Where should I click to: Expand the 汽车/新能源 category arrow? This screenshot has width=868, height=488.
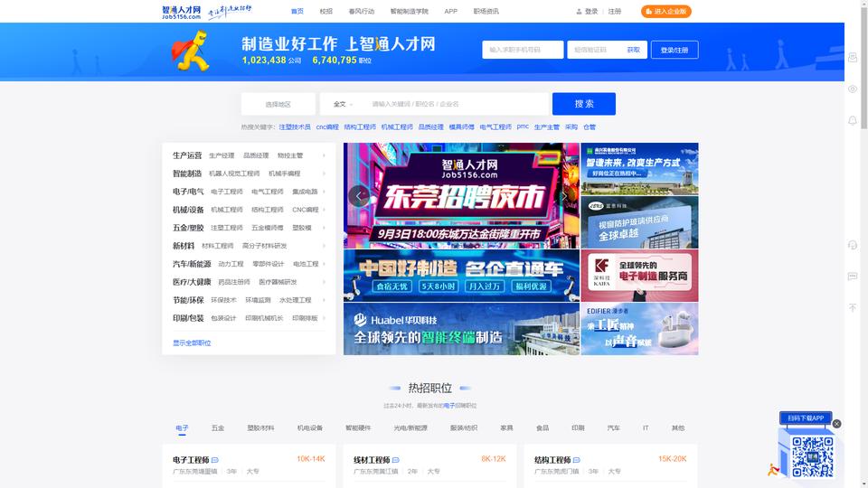(x=324, y=264)
